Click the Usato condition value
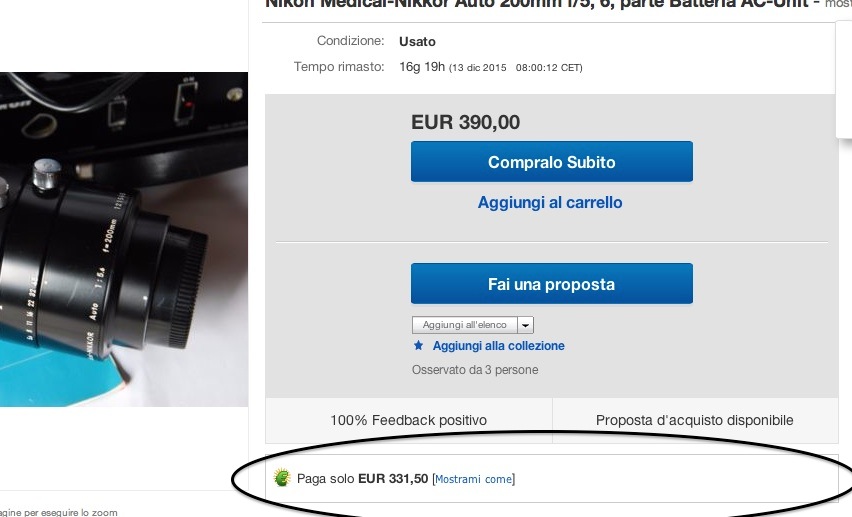This screenshot has height=517, width=852. click(417, 41)
